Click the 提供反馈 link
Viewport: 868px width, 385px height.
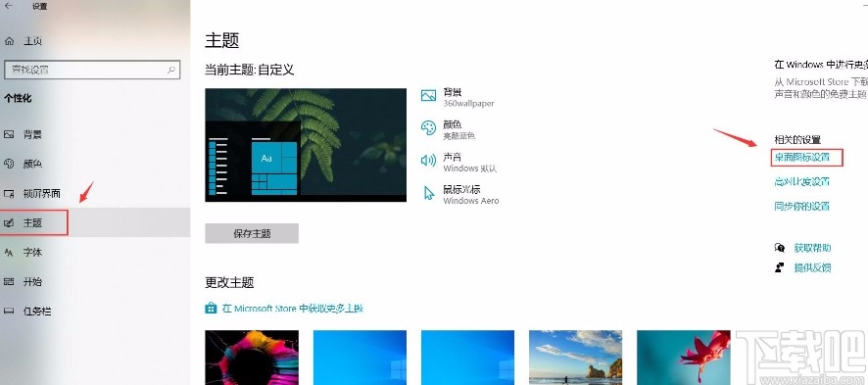(x=812, y=267)
